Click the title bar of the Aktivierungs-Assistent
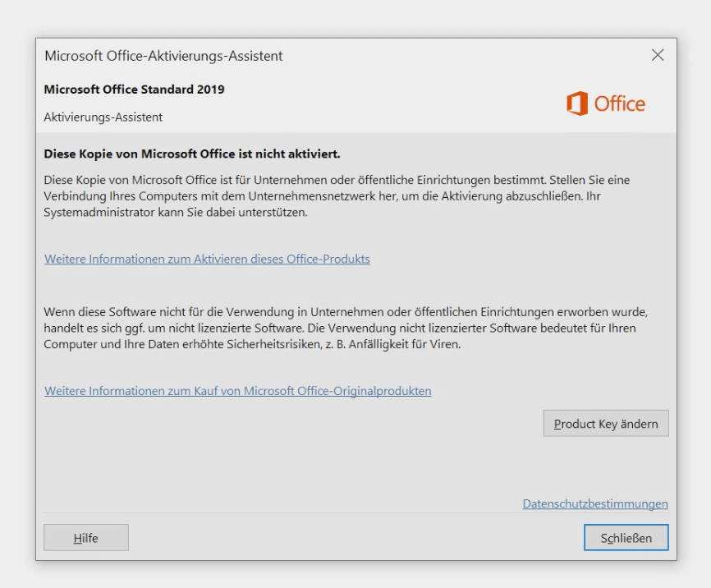The height and width of the screenshot is (588, 711). click(163, 56)
